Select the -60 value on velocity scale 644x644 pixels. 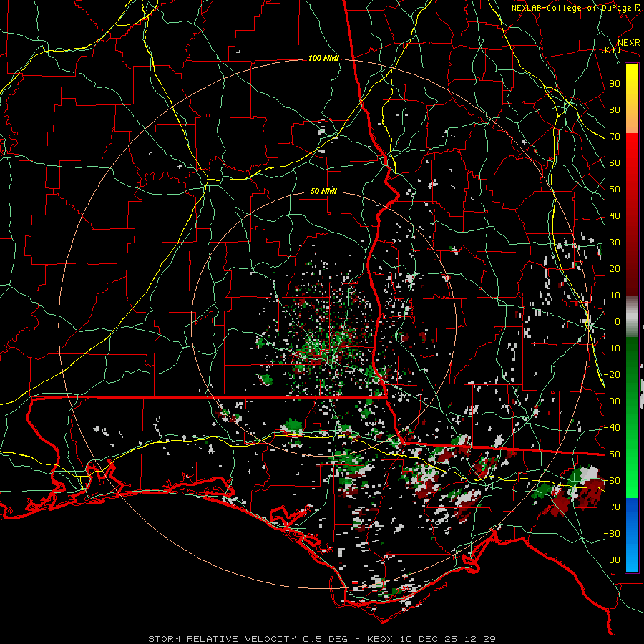click(x=612, y=481)
